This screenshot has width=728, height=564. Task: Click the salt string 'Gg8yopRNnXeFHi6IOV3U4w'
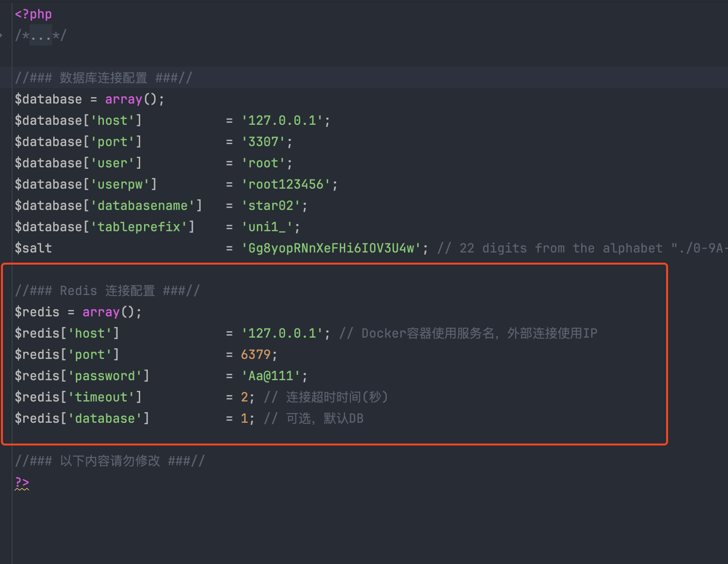coord(331,248)
